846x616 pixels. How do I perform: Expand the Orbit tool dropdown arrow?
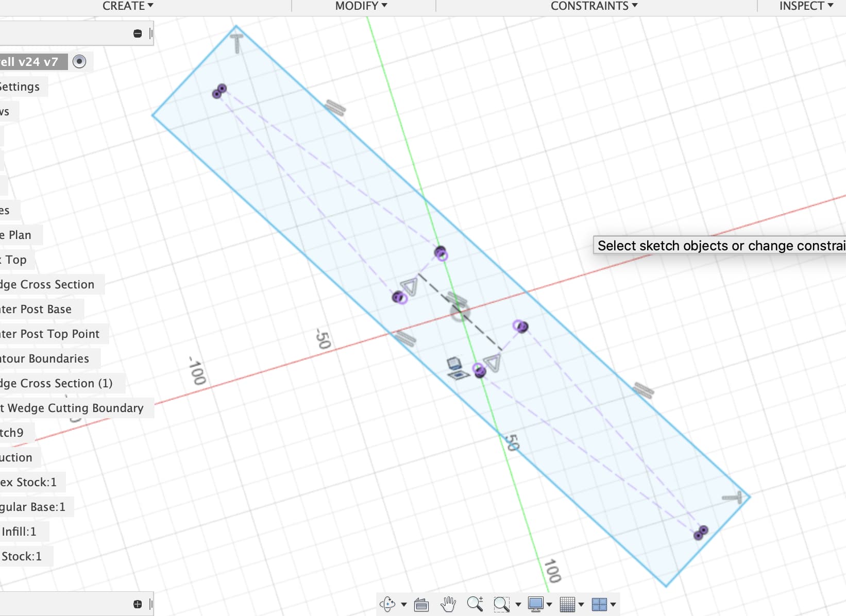pyautogui.click(x=404, y=605)
